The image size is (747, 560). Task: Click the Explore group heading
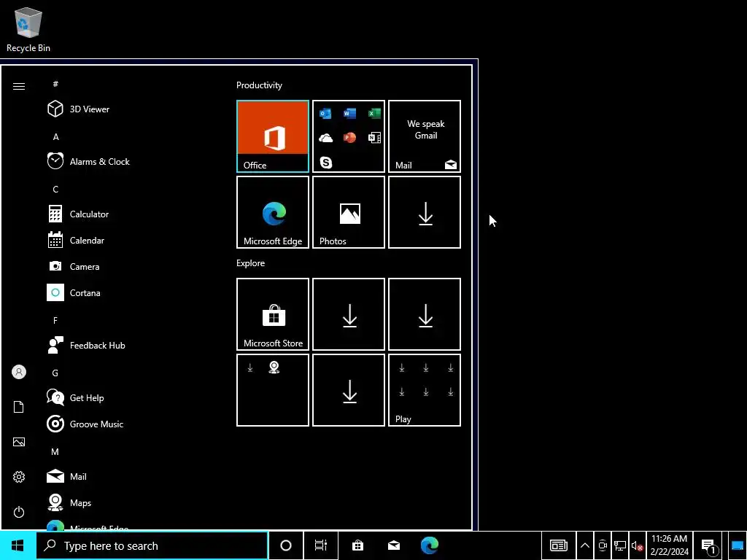click(251, 262)
